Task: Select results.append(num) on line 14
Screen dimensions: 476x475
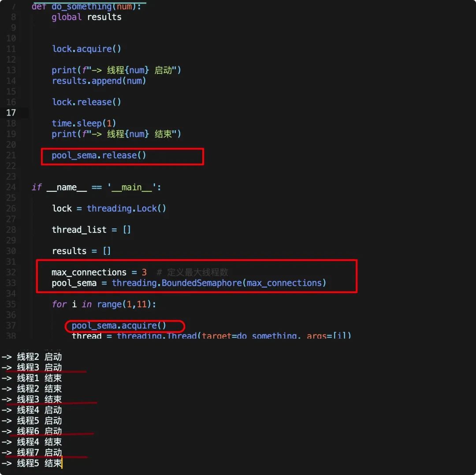Action: (99, 81)
